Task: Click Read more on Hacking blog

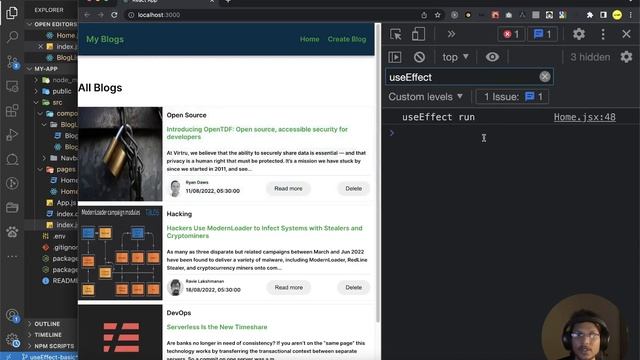Action: point(288,287)
